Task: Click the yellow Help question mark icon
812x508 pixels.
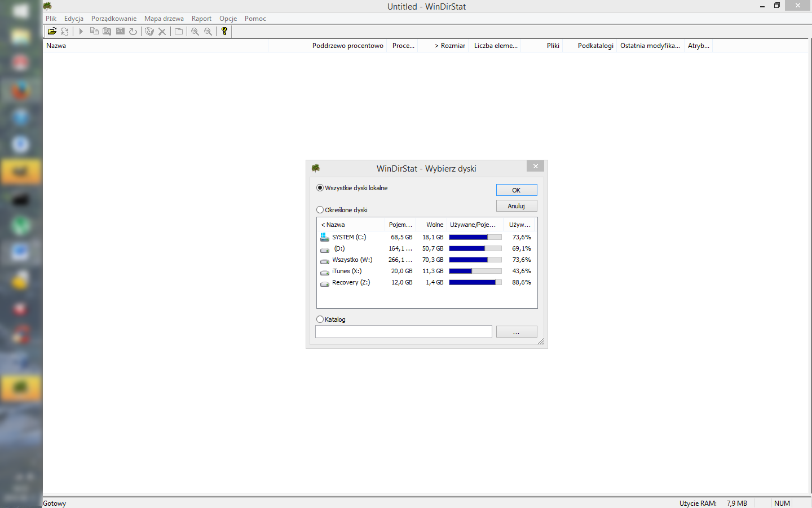Action: coord(224,32)
